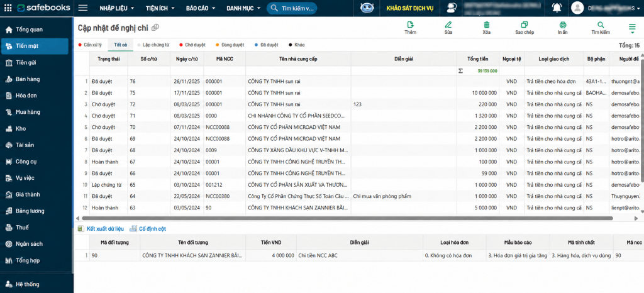Click the Tìm kiếm magnifier toolbar icon
644x293 pixels.
click(601, 25)
